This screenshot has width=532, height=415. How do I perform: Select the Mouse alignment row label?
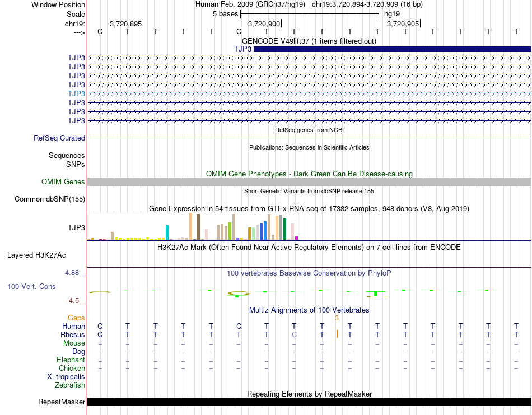(74, 343)
